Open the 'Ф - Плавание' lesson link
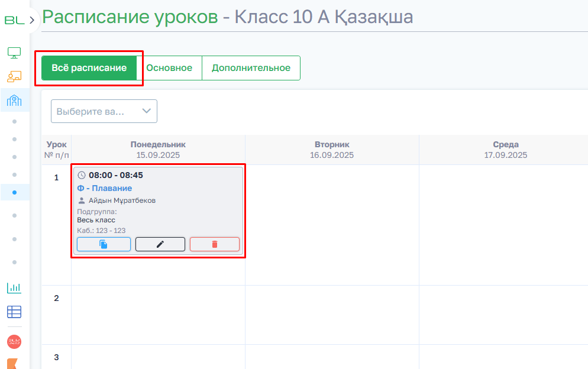This screenshot has height=369, width=588. (x=105, y=188)
